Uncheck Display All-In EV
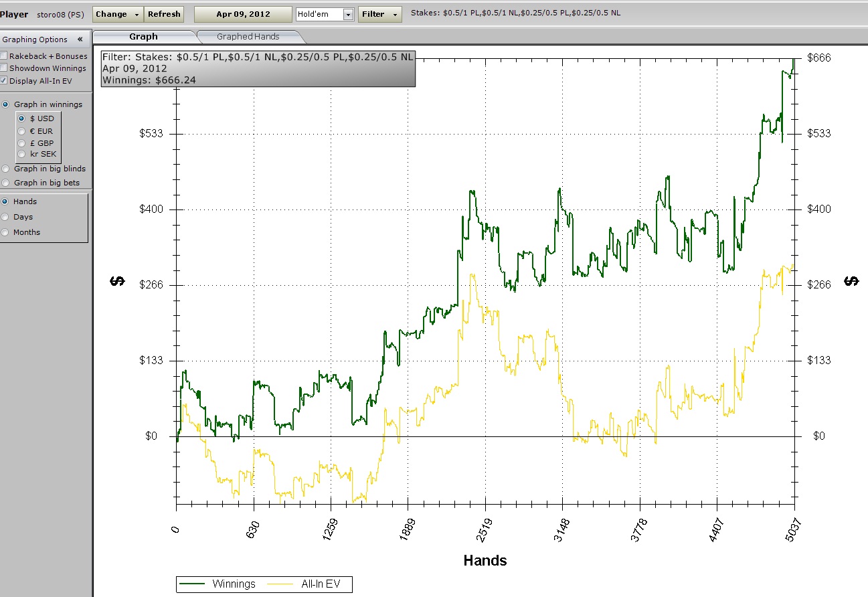 coord(4,81)
